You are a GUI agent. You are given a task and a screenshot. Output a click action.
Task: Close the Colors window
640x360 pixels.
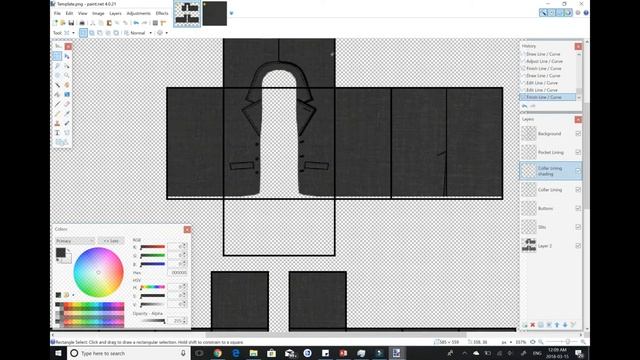click(187, 229)
